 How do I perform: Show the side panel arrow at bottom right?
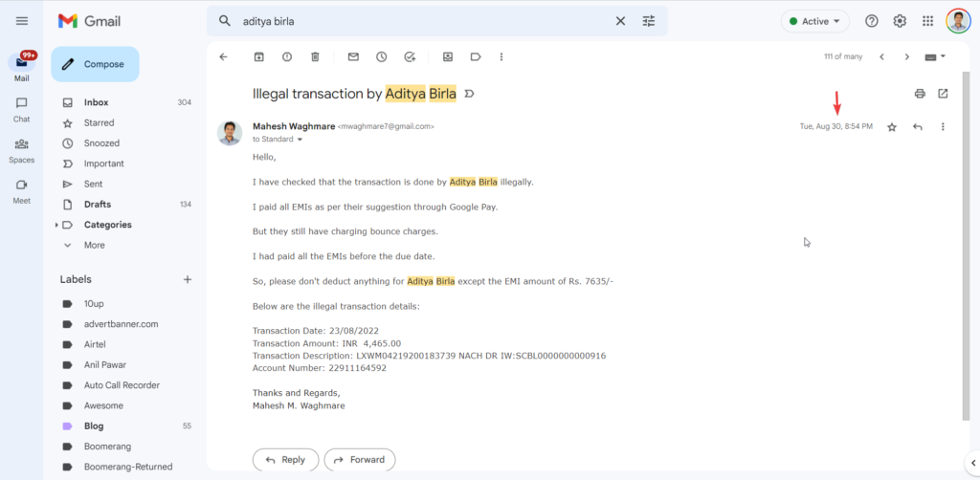(x=973, y=463)
